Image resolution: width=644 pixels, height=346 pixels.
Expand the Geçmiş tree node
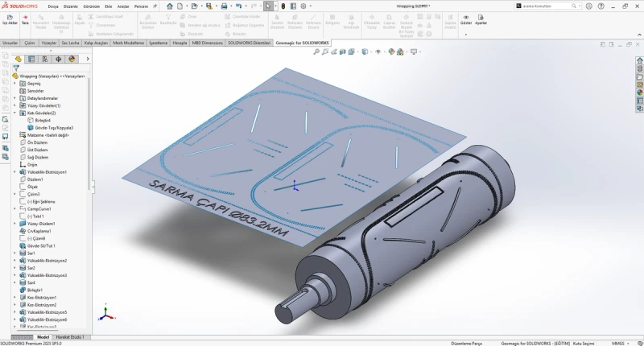14,84
